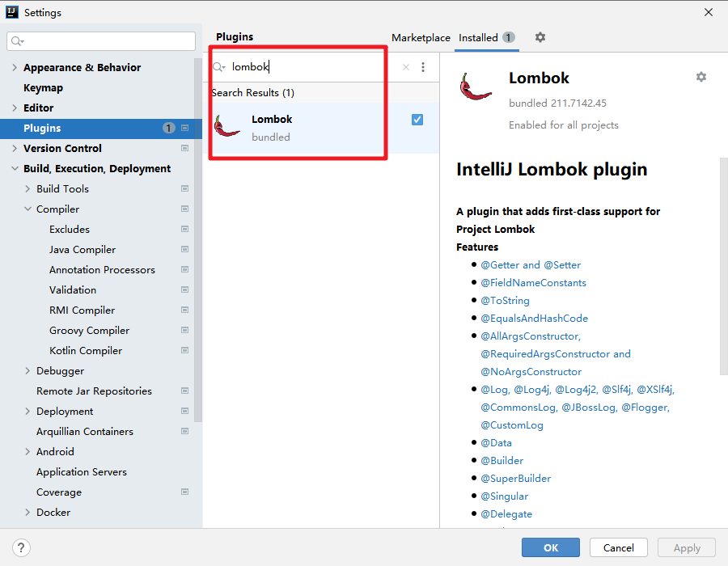Expand Appearance & Behavior section
Image resolution: width=728 pixels, height=566 pixels.
pos(15,67)
